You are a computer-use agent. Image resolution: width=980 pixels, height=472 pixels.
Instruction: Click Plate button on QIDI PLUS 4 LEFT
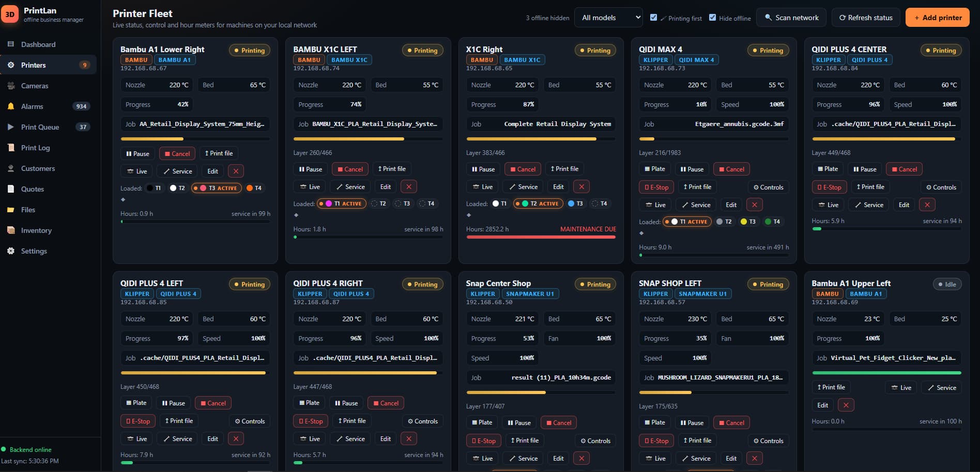click(136, 403)
